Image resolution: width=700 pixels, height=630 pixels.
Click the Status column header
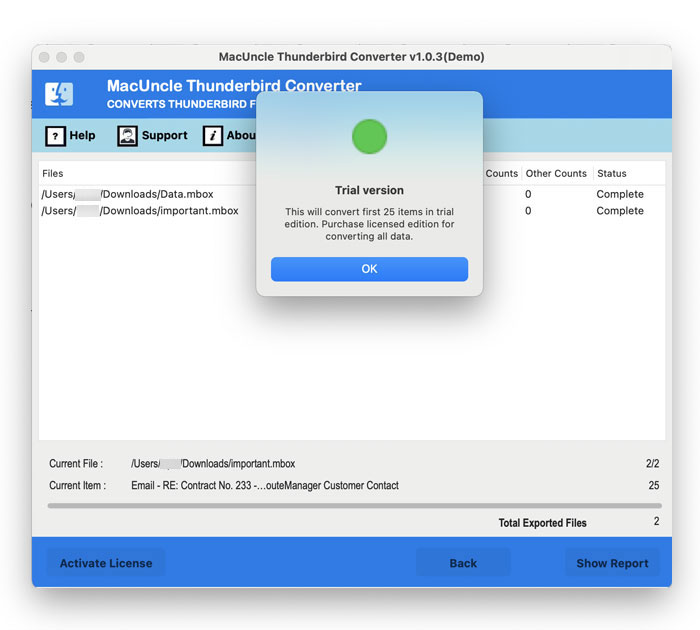point(612,173)
